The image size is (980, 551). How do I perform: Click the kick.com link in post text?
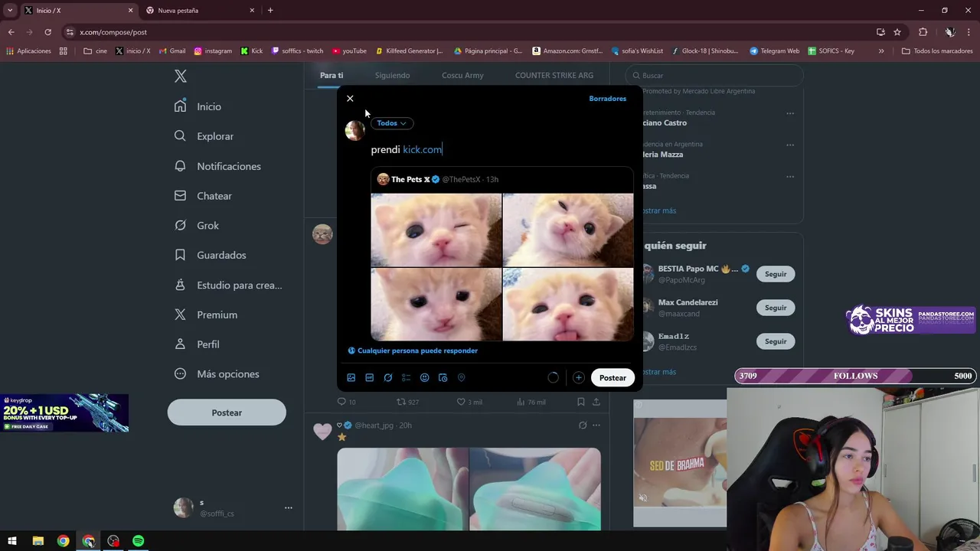pos(423,150)
